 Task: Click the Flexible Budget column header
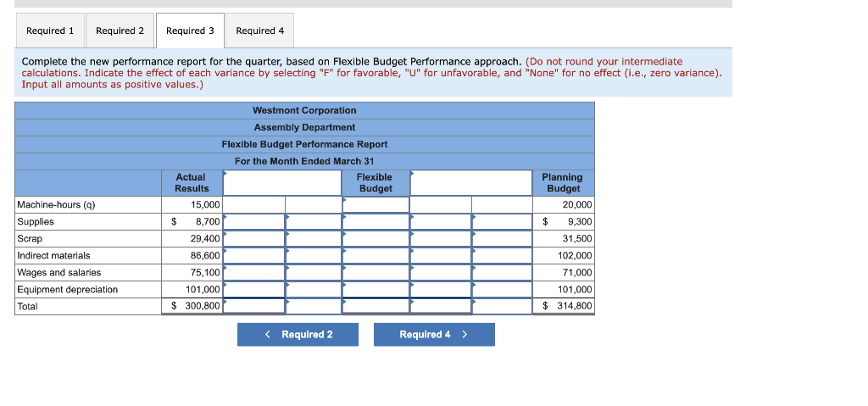click(x=376, y=183)
